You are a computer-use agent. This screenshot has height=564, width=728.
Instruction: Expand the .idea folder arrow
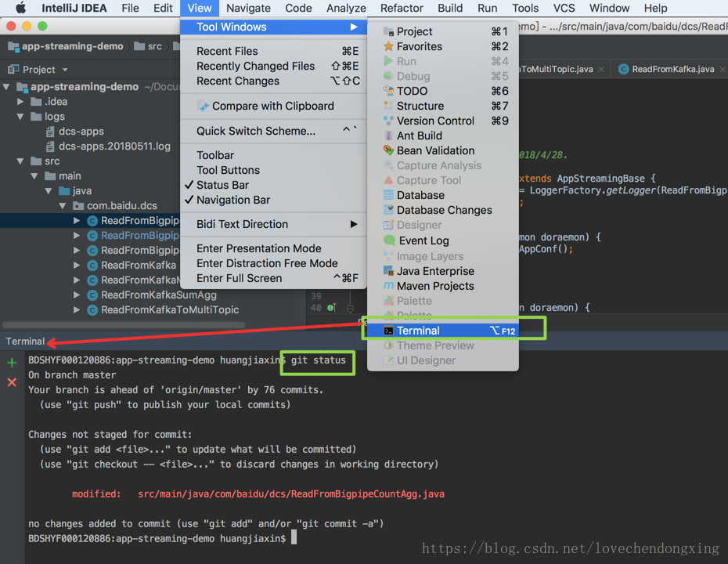click(x=20, y=101)
